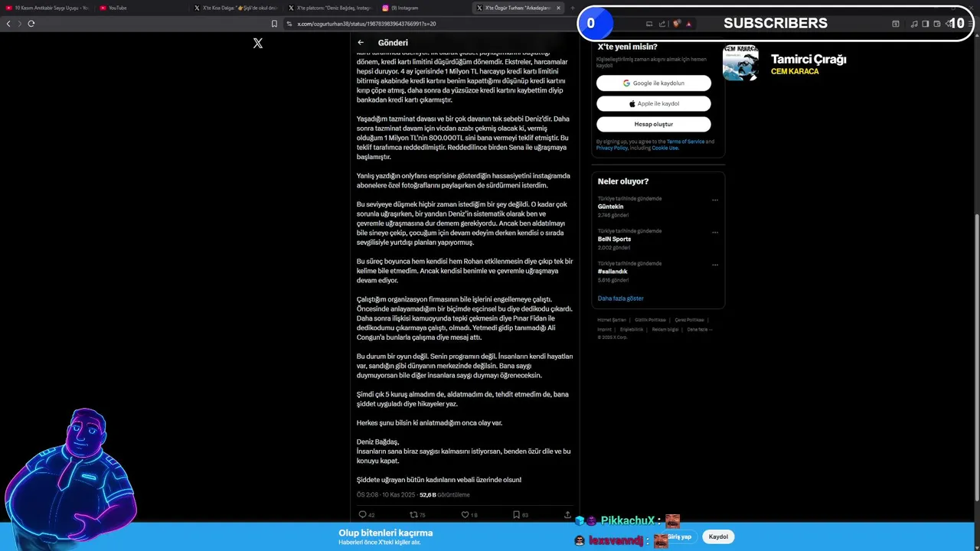Screen dimensions: 980x551
Task: Like the post with the heart icon
Action: click(x=465, y=515)
